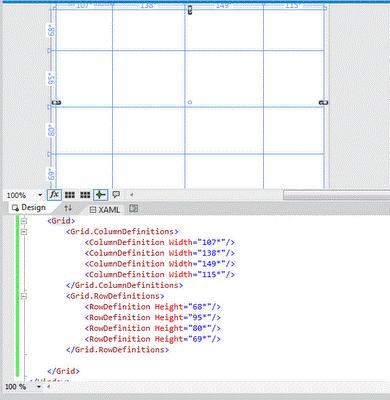Select the 80* row size label
The image size is (390, 400).
click(x=52, y=130)
